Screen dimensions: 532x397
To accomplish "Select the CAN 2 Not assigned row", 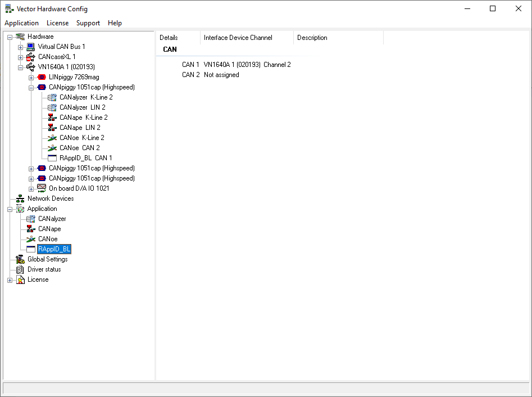I will click(211, 74).
